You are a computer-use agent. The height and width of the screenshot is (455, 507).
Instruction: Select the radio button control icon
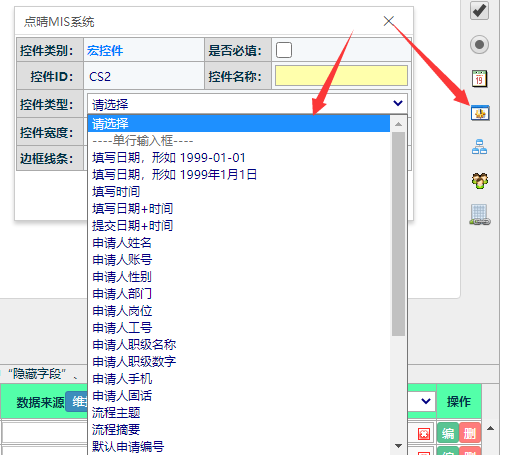pyautogui.click(x=479, y=44)
